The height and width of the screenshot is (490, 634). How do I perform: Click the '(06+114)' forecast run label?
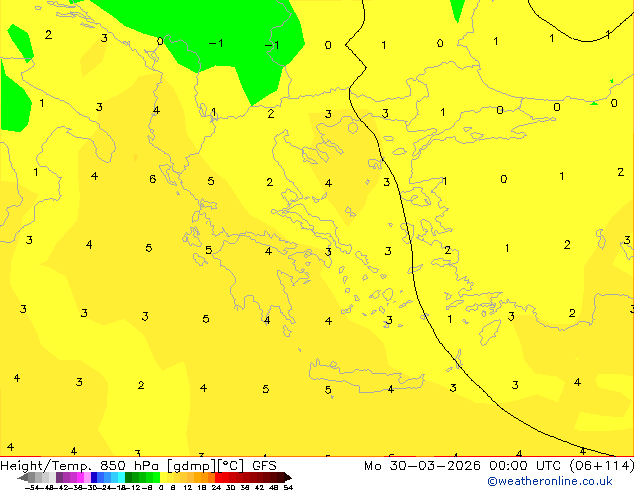click(602, 466)
